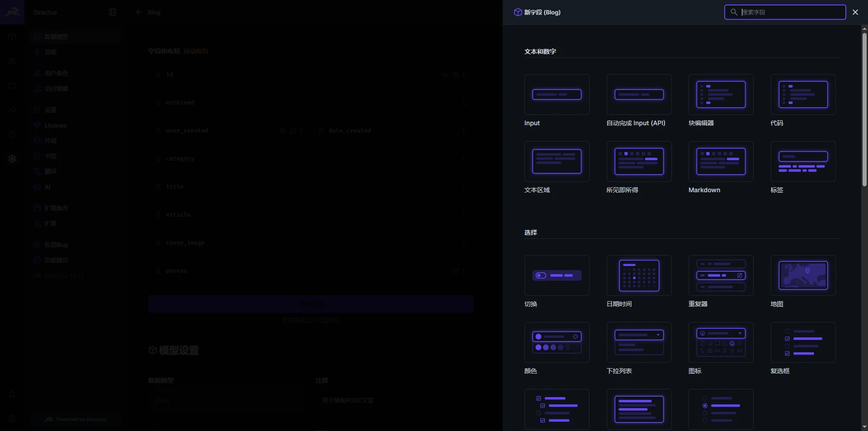This screenshot has height=431, width=868.
Task: Open AI in the sidebar
Action: point(75,187)
